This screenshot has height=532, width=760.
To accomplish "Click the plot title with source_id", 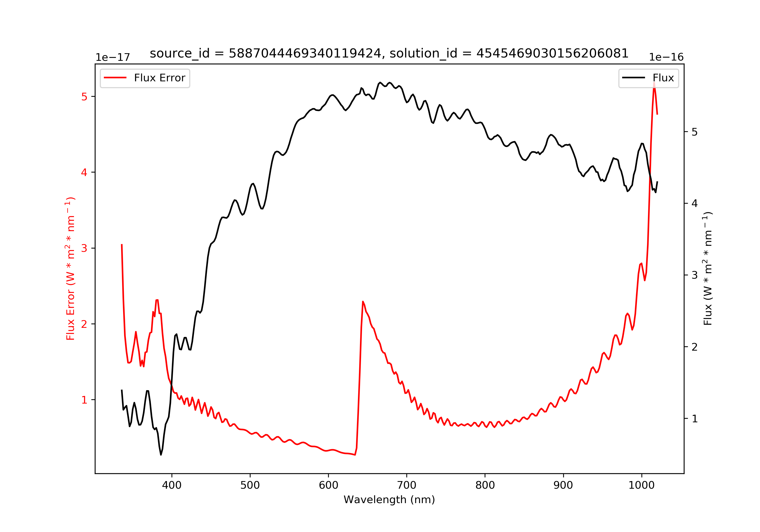I will tap(389, 53).
